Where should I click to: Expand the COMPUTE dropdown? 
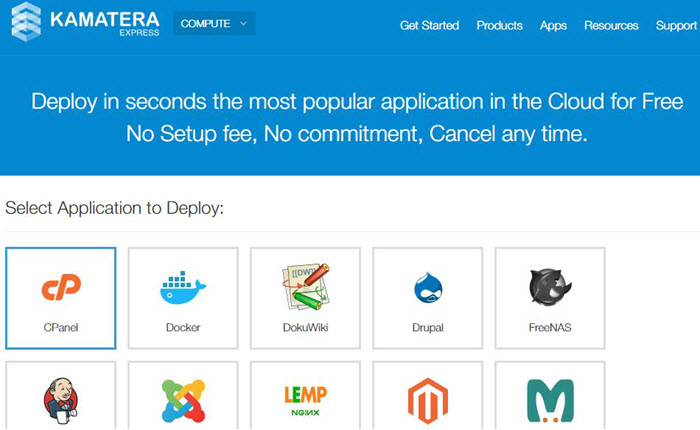pos(213,24)
